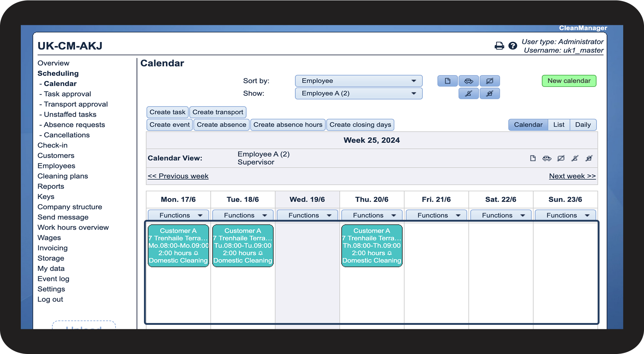Screen dimensions: 644x354
Task: Click car icon in Calendar View row
Action: click(x=547, y=158)
